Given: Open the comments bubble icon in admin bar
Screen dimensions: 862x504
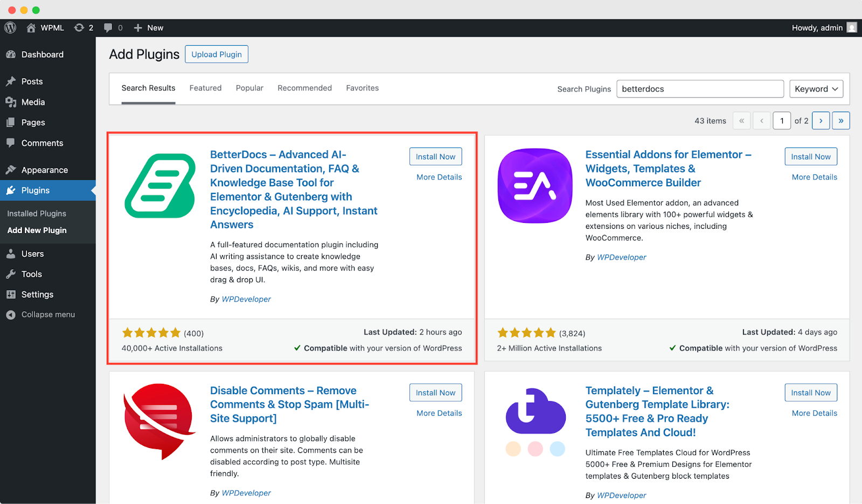Looking at the screenshot, I should [108, 27].
